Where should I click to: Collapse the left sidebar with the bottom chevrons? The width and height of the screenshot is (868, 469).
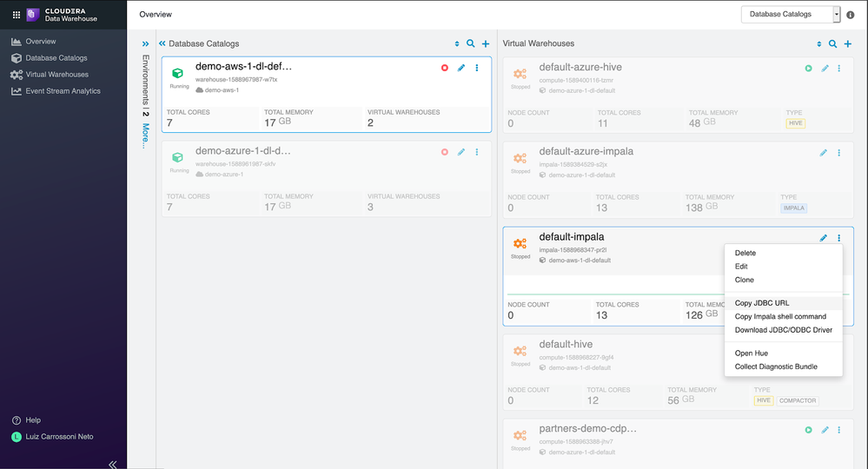[112, 465]
